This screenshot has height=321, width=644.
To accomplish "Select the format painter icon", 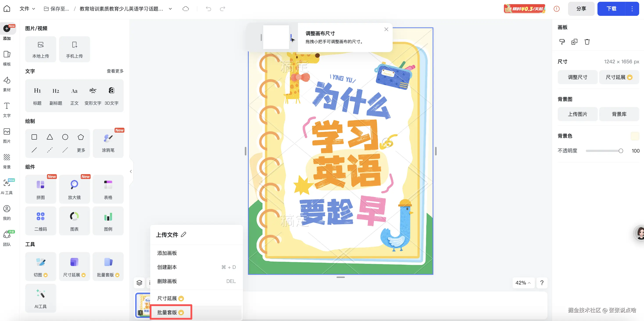I will pyautogui.click(x=562, y=42).
